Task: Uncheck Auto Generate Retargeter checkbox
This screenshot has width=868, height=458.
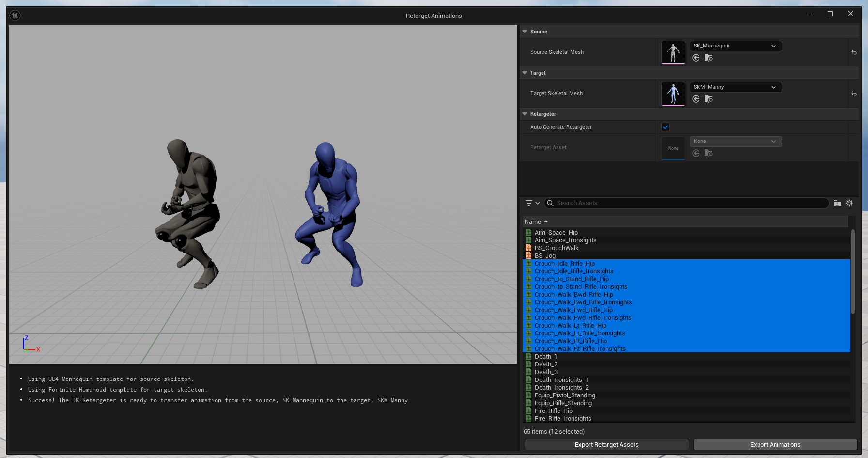Action: click(x=666, y=127)
